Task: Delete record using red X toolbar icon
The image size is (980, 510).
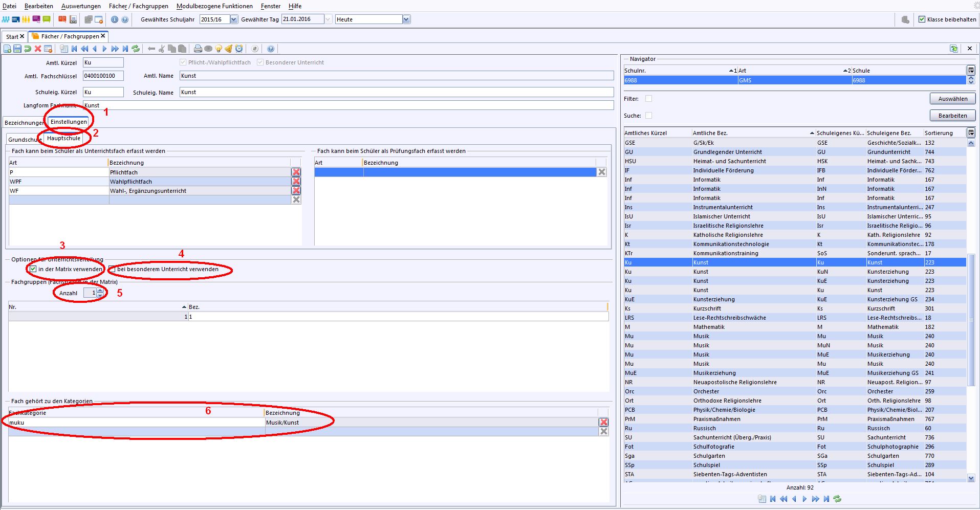Action: coord(38,49)
